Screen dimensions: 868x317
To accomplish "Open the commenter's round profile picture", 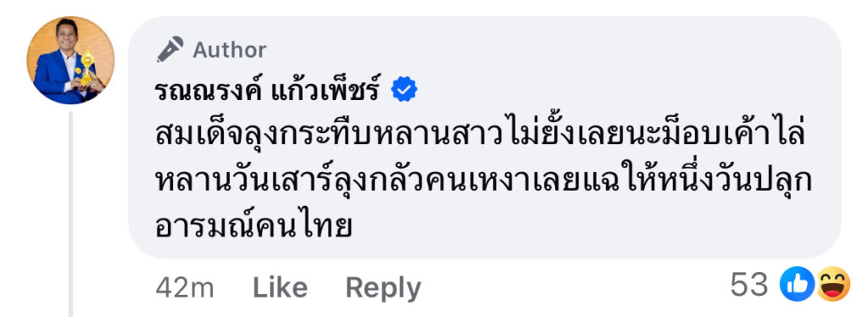I will click(x=70, y=60).
